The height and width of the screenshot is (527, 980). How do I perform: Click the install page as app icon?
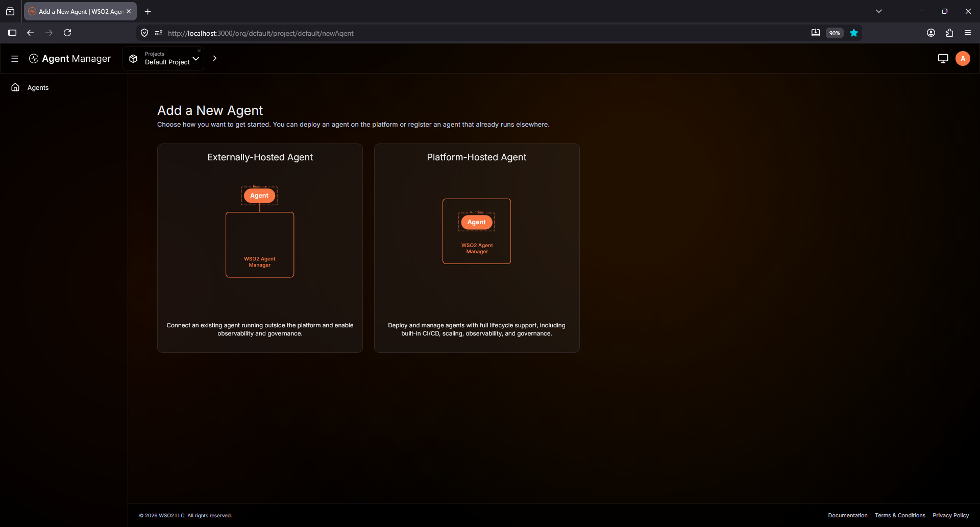[816, 33]
